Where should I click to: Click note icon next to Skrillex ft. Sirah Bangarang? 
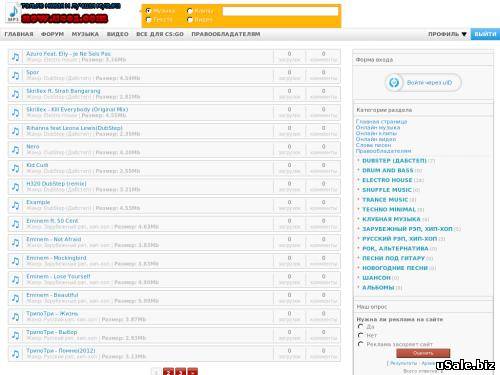tap(15, 94)
